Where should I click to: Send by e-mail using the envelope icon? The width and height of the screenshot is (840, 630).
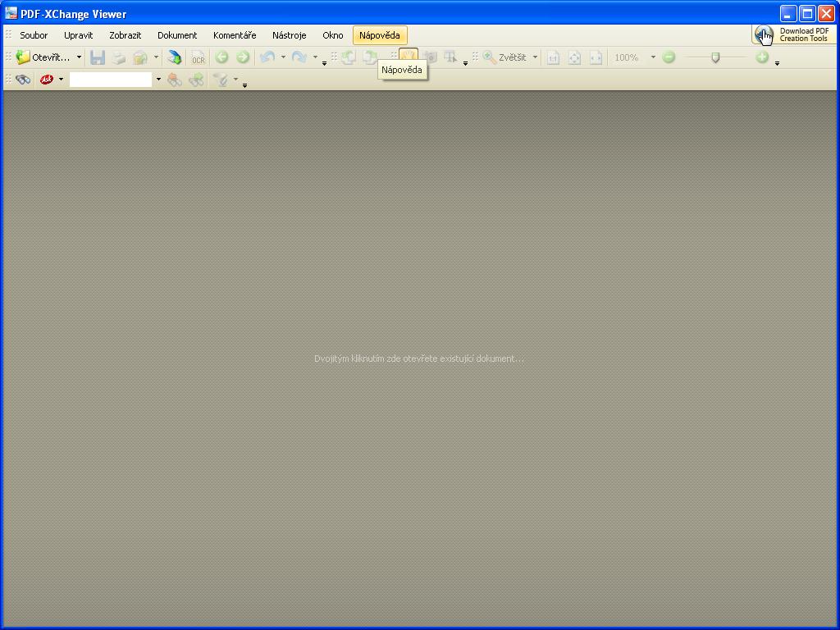(x=140, y=57)
